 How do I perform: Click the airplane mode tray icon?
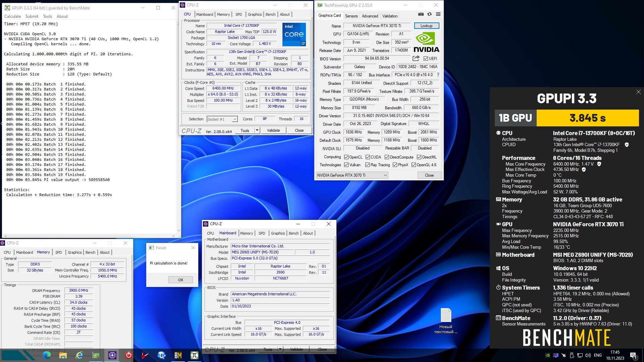(563, 355)
